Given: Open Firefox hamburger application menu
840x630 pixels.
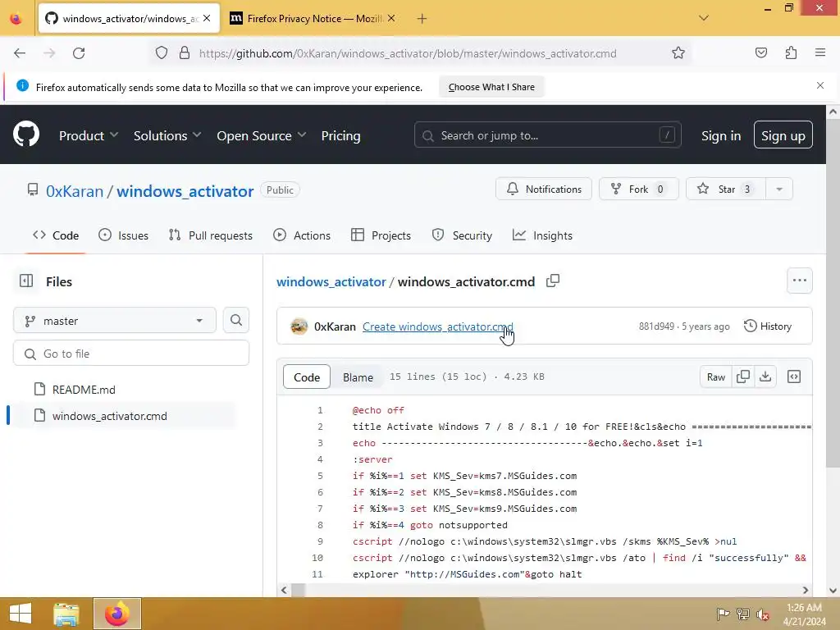Looking at the screenshot, I should [820, 52].
